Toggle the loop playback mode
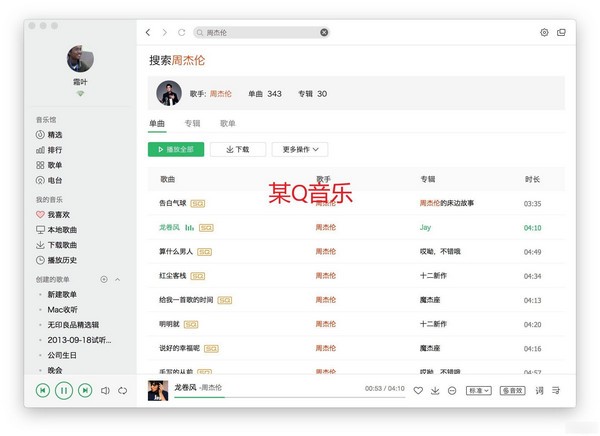The height and width of the screenshot is (436, 600). (122, 390)
